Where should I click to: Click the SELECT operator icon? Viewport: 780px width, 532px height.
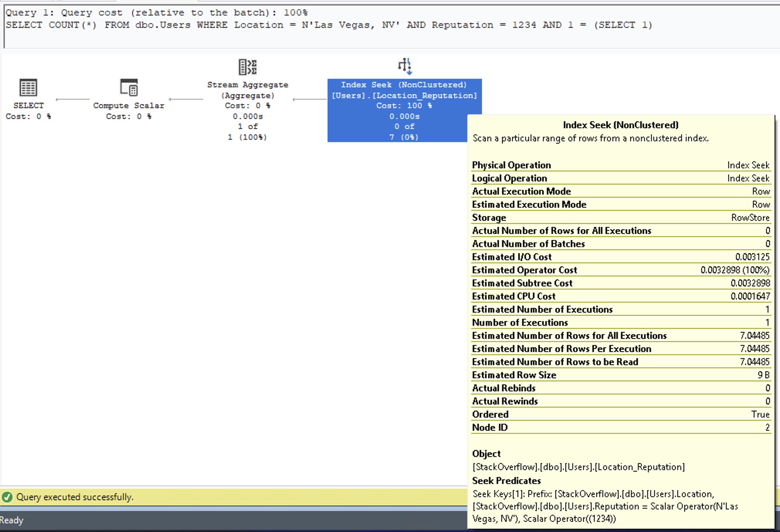(x=28, y=88)
